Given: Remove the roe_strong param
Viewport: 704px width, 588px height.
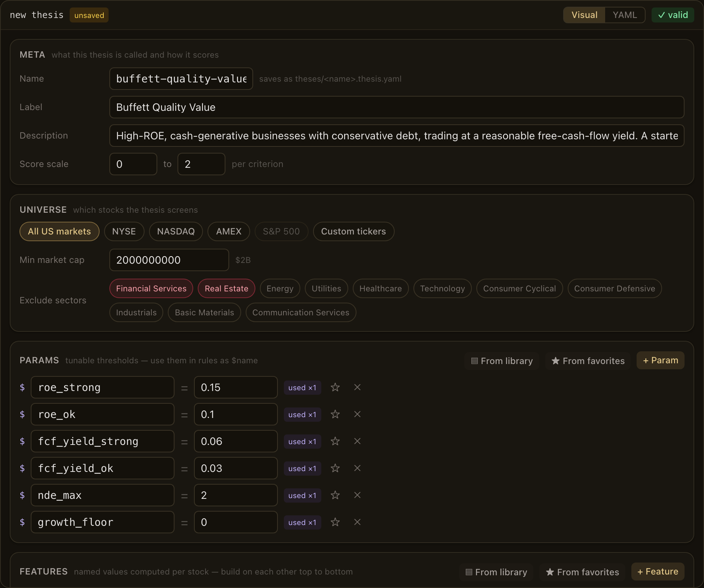Looking at the screenshot, I should pos(357,387).
